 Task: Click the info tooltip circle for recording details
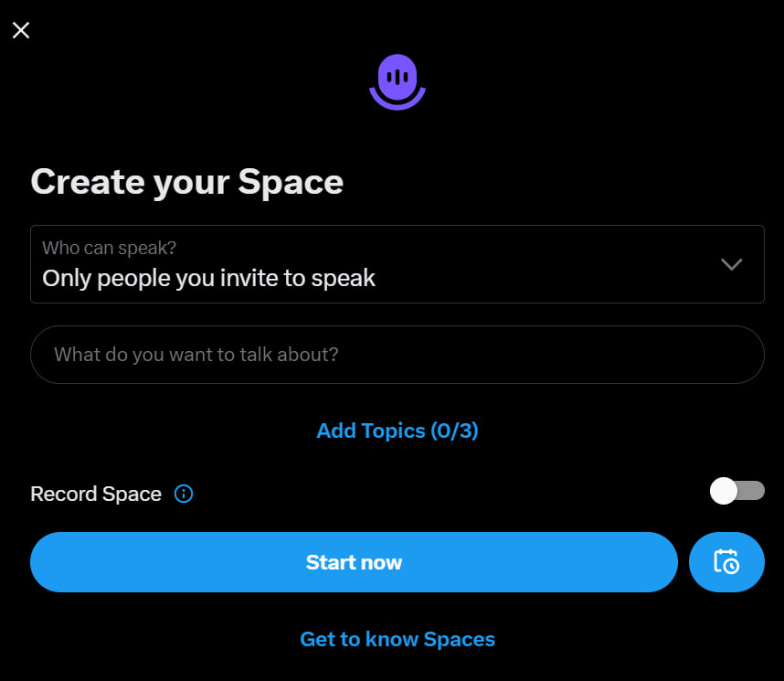tap(184, 494)
